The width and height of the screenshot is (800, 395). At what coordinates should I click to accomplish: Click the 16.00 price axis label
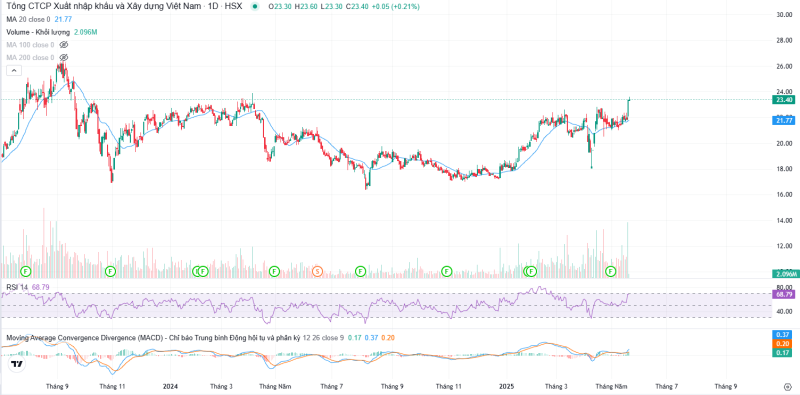point(784,194)
